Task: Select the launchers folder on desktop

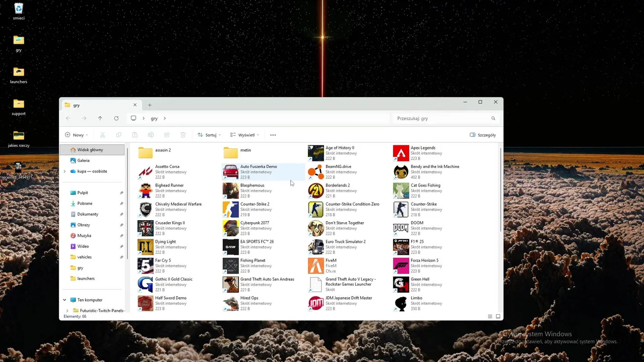Action: tap(19, 75)
